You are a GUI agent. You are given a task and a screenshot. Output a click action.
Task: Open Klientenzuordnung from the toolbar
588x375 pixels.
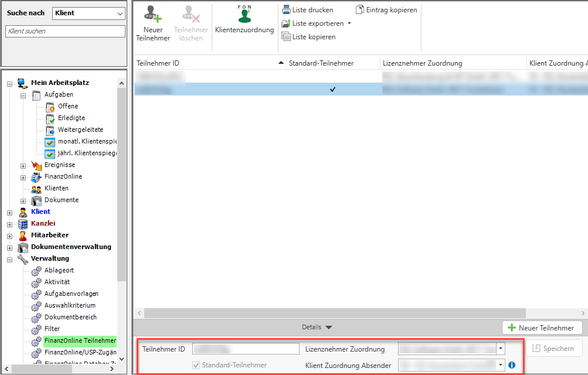tap(244, 15)
